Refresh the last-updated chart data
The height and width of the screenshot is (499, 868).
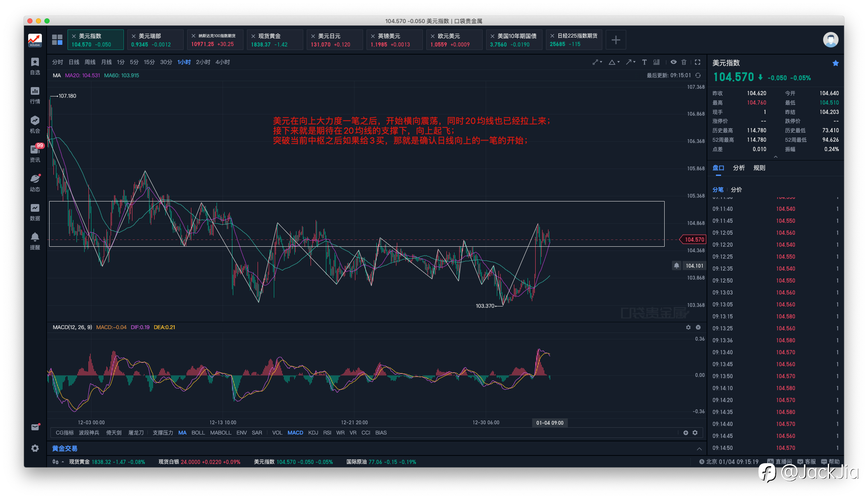[x=698, y=76]
